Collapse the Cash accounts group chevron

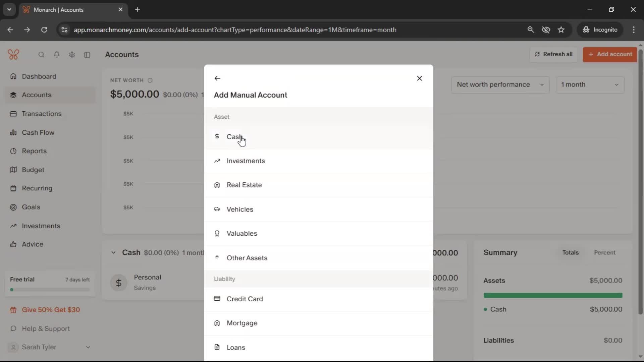point(113,253)
